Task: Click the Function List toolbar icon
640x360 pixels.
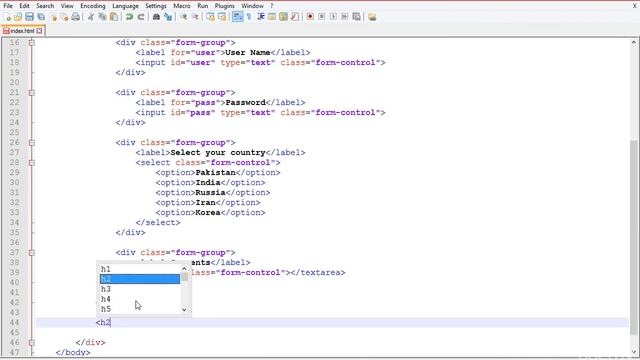Action: point(295,17)
